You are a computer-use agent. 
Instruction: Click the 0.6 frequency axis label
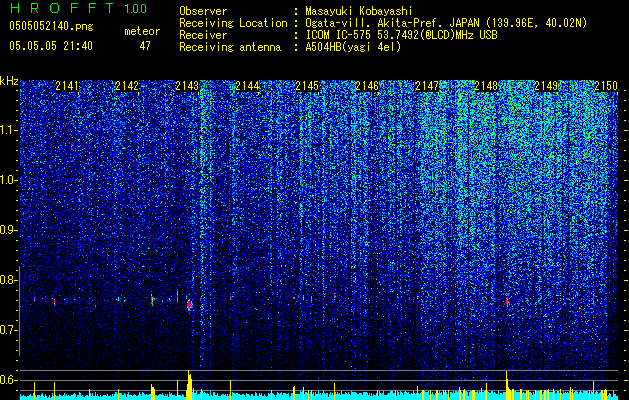[x=9, y=380]
